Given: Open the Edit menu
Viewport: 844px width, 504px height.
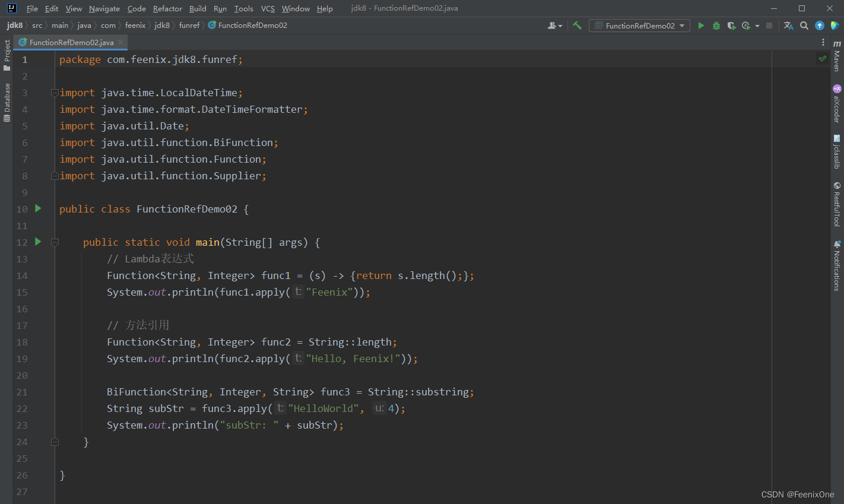Looking at the screenshot, I should coord(52,8).
